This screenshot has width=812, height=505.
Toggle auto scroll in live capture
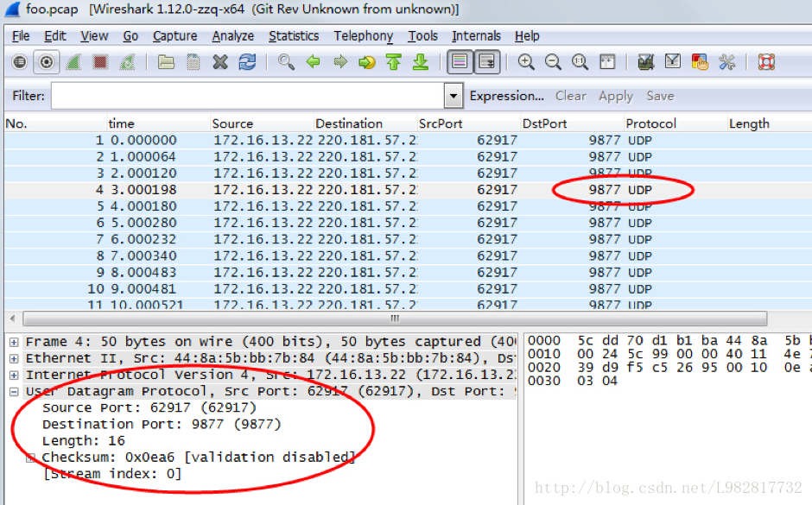click(x=487, y=63)
